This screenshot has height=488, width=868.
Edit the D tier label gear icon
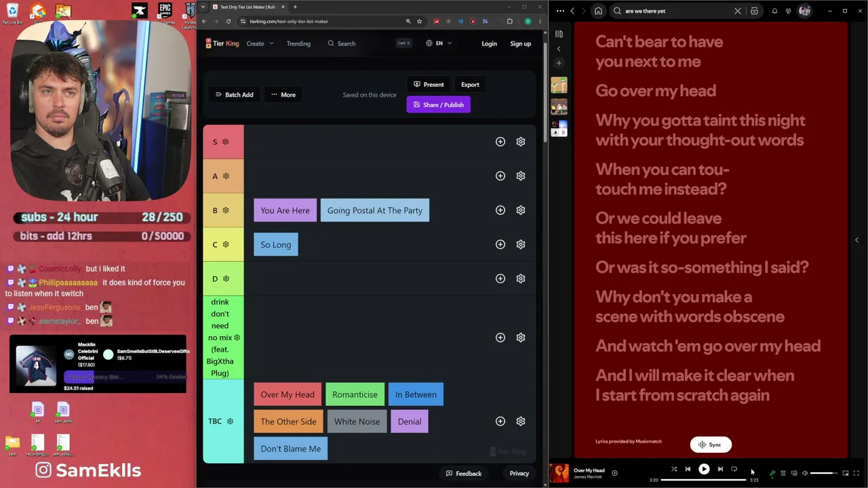[x=226, y=279]
